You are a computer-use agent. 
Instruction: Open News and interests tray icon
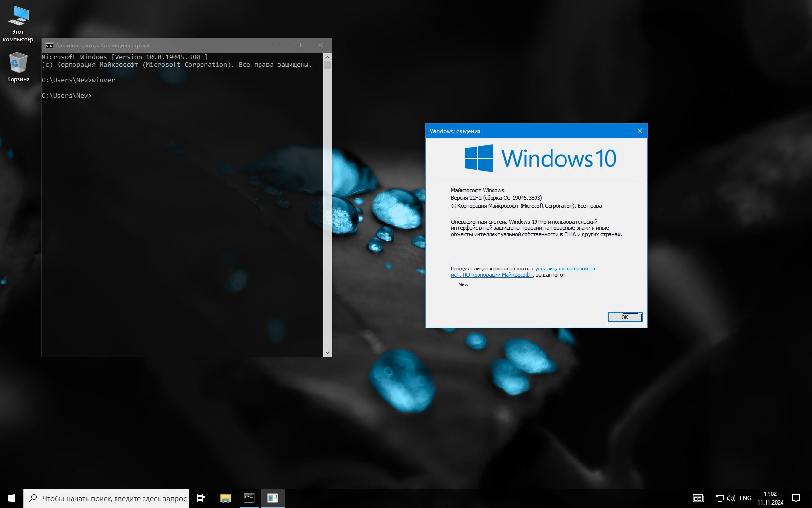[x=698, y=498]
